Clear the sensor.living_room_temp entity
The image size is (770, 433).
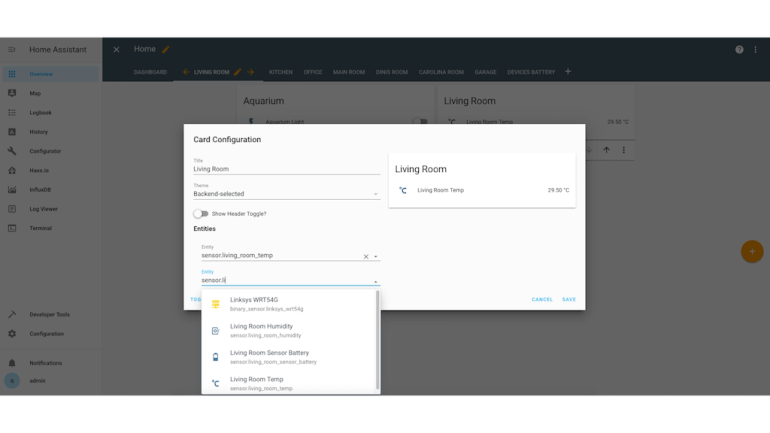[x=366, y=257]
